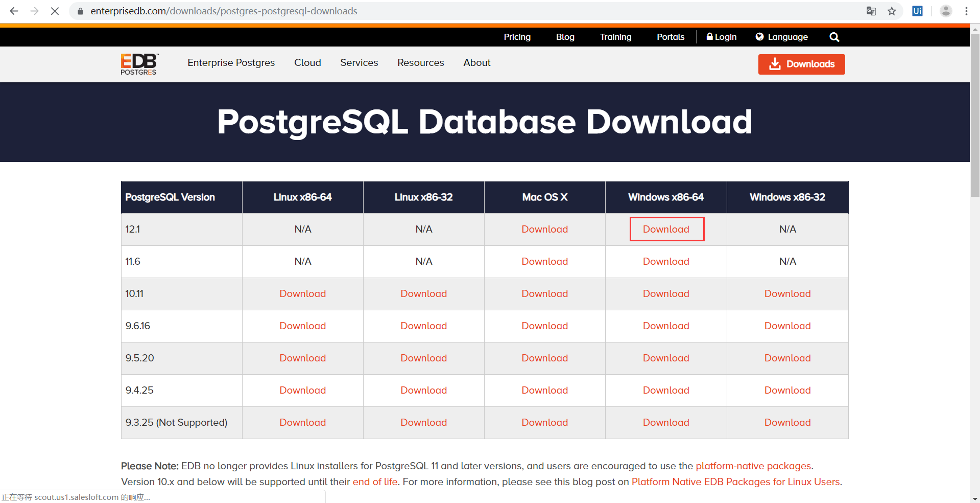
Task: Open Chrome three-dot menu
Action: pos(966,11)
